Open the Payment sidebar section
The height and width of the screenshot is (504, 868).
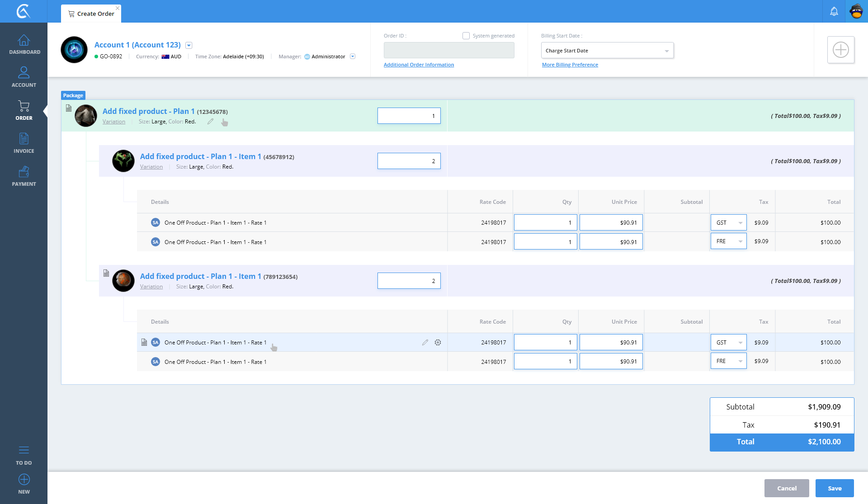click(x=24, y=176)
